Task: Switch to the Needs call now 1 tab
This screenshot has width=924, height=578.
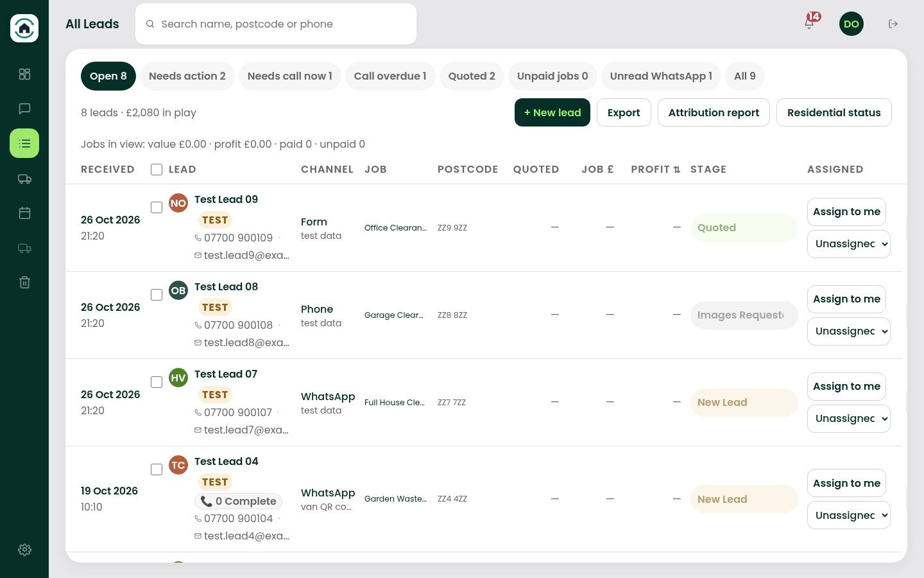Action: coord(290,76)
